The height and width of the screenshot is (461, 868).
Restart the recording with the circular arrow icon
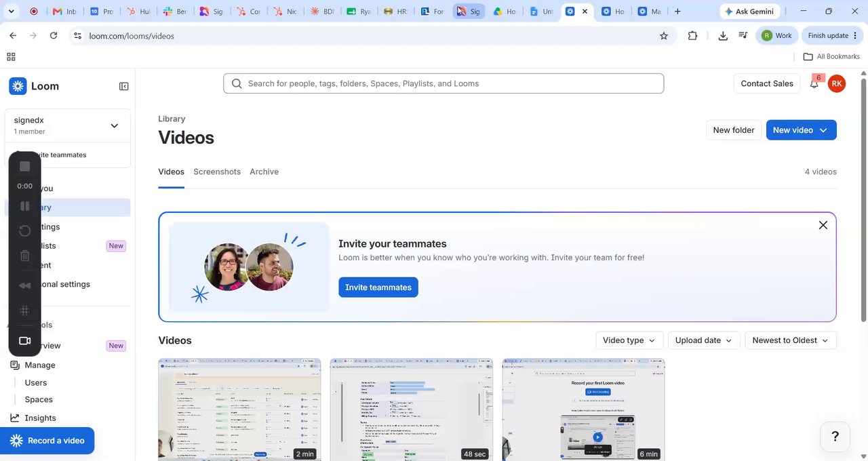pos(25,231)
